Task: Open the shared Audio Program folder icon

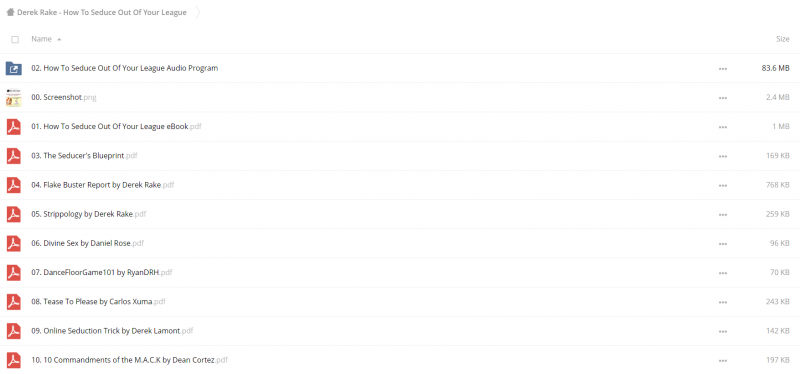Action: (14, 68)
